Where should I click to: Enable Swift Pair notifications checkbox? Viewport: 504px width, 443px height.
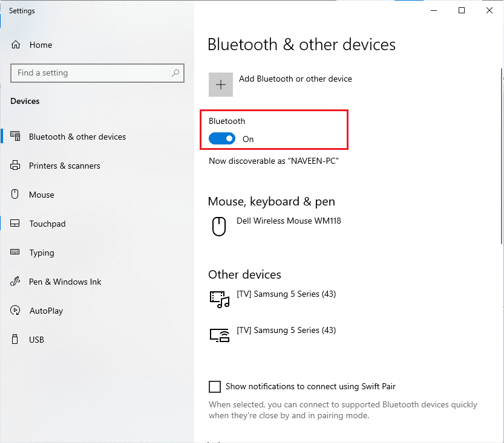click(215, 386)
